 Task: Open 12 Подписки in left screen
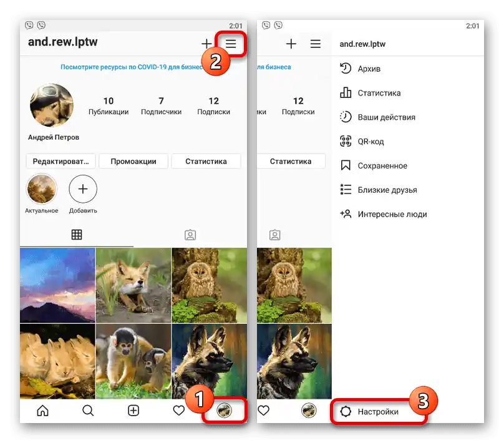[x=213, y=106]
